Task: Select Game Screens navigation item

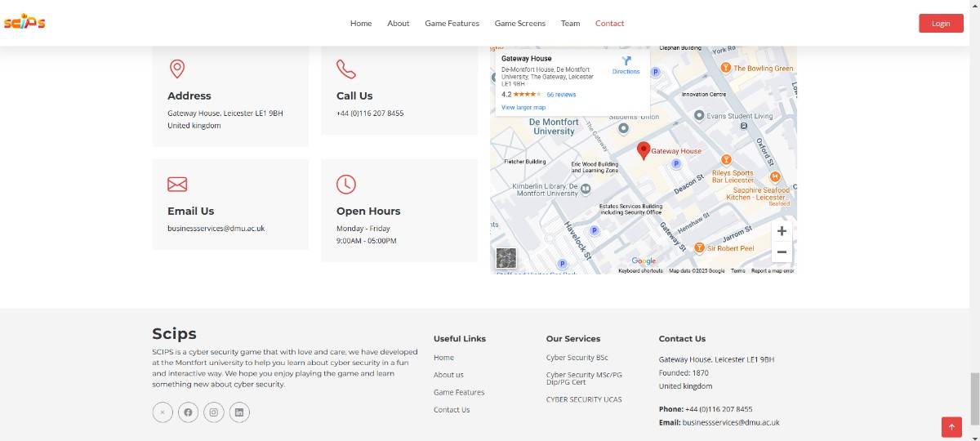Action: tap(520, 23)
